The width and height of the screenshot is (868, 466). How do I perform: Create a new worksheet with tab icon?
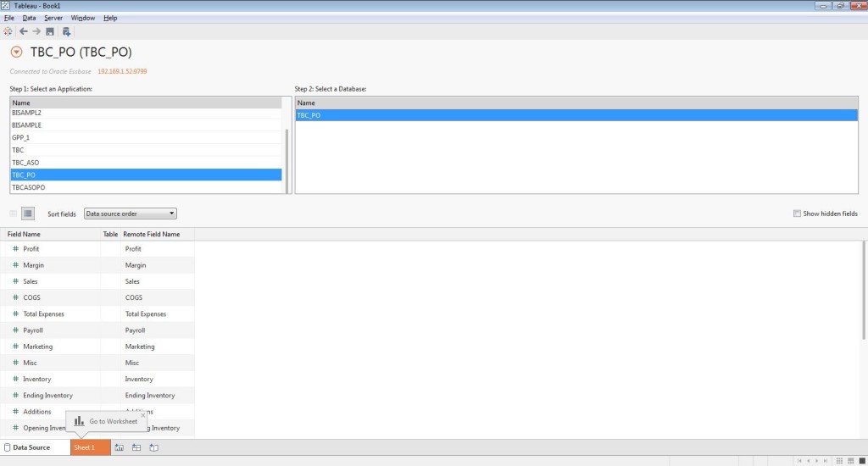tap(119, 447)
